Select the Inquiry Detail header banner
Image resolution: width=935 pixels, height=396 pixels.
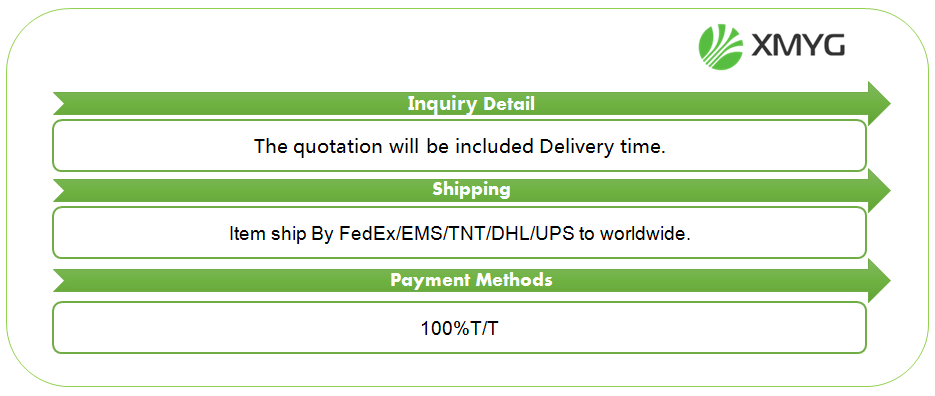tap(471, 104)
